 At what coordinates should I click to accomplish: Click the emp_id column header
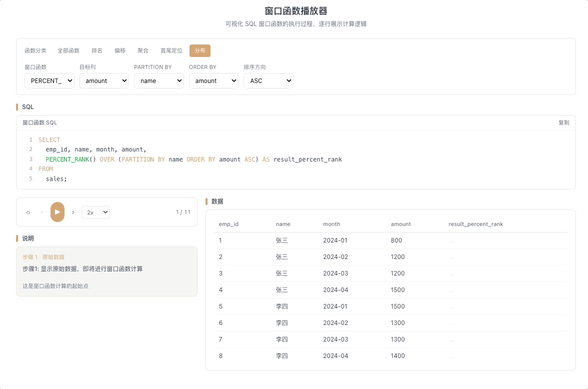click(x=229, y=224)
